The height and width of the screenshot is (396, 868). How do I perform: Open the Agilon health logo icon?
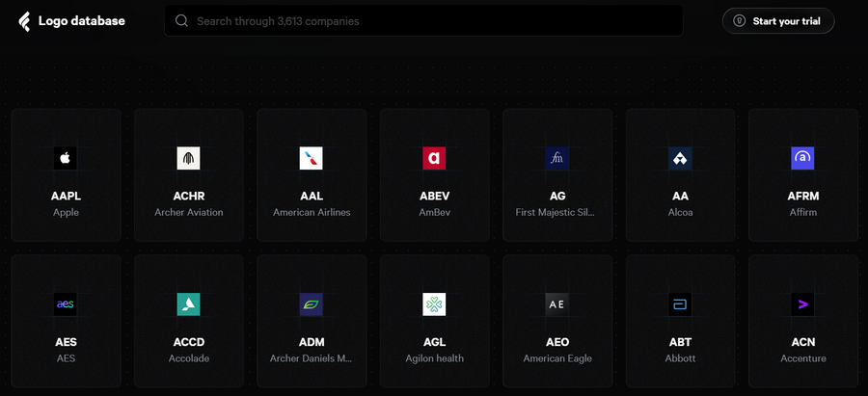[x=434, y=304]
